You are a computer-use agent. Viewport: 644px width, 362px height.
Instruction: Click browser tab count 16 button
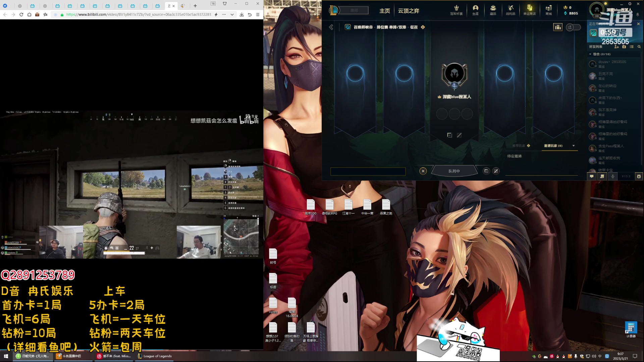(x=213, y=3)
